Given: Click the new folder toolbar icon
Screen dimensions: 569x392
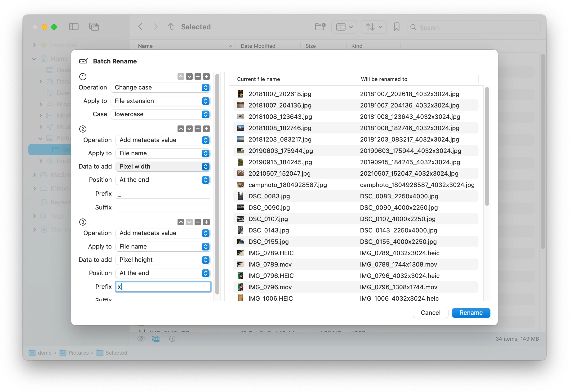Looking at the screenshot, I should tap(320, 27).
